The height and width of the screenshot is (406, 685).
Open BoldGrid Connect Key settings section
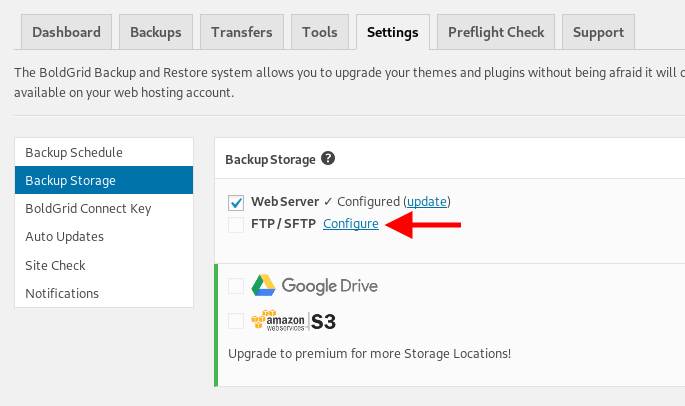(x=104, y=208)
